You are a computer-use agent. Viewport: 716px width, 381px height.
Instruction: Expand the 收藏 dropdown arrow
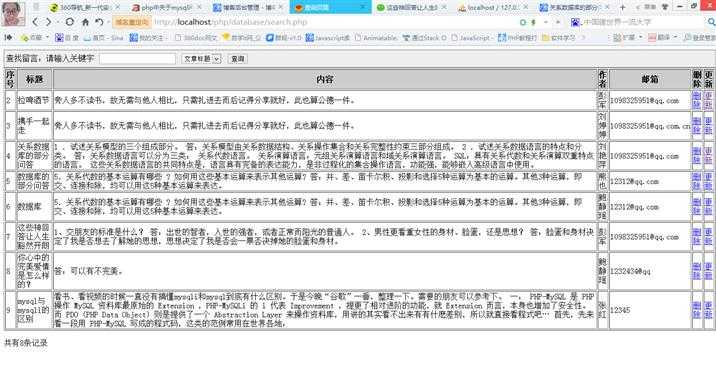point(47,38)
